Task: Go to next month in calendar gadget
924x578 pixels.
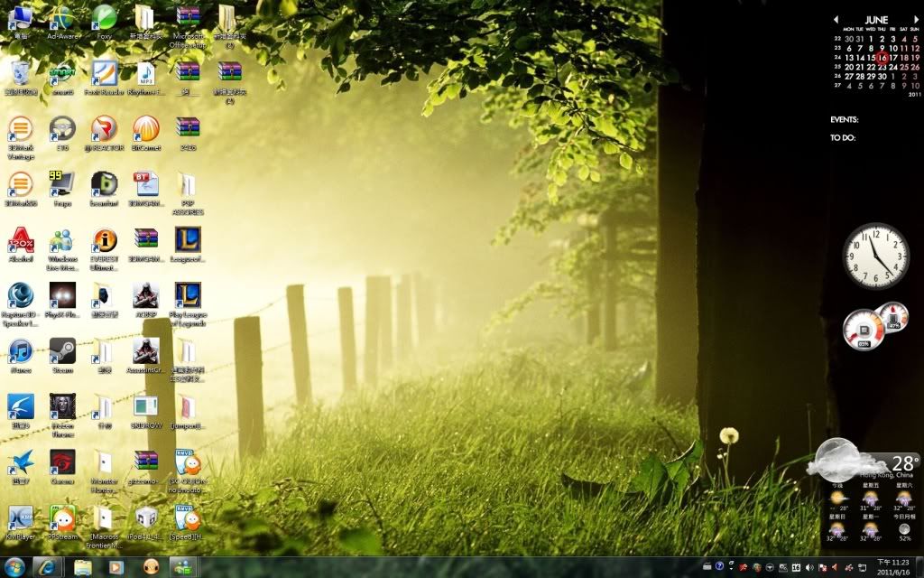Action: coord(916,19)
